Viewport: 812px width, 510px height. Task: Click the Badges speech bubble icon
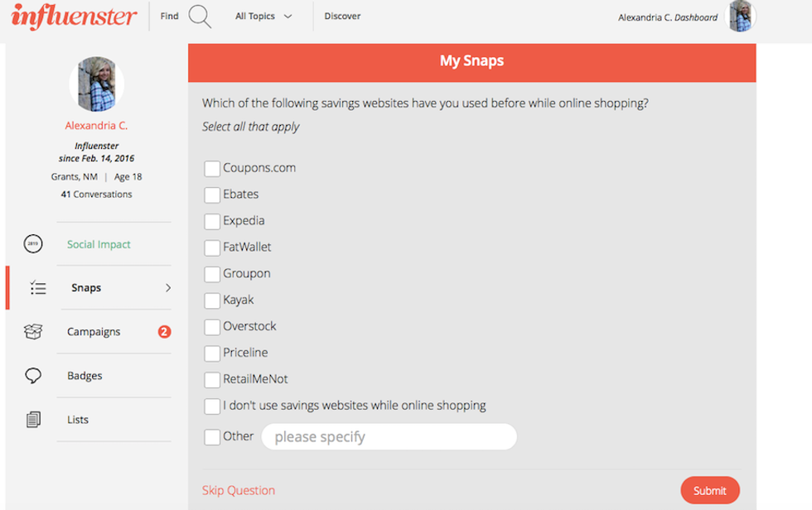[33, 376]
